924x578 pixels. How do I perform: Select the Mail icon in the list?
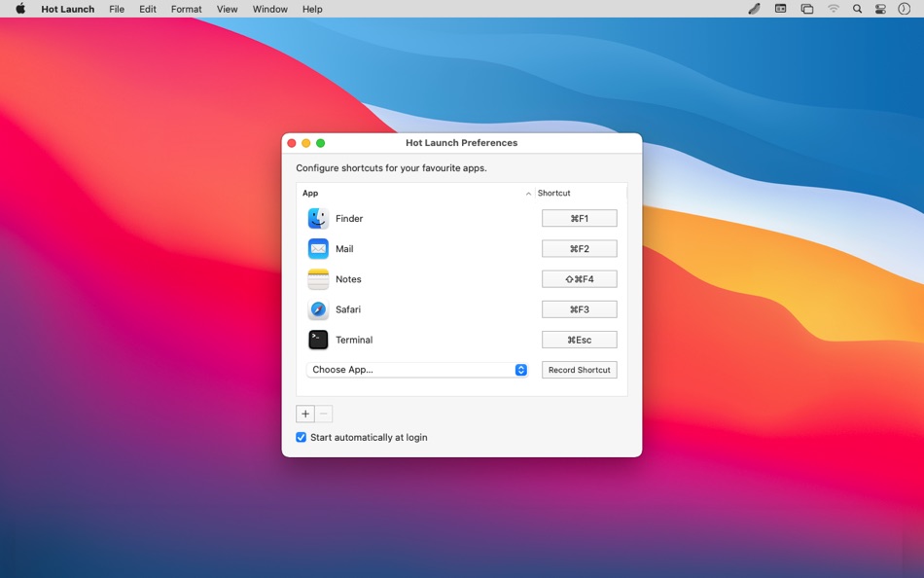click(x=318, y=248)
